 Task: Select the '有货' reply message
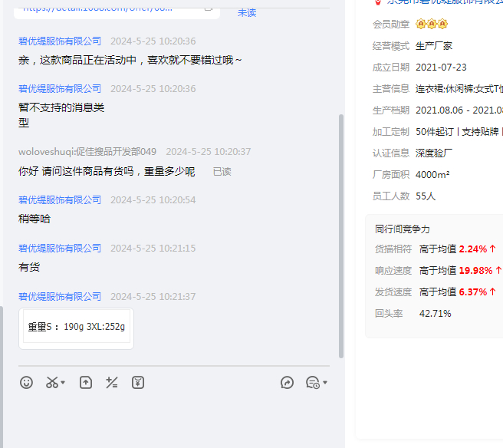click(x=29, y=267)
